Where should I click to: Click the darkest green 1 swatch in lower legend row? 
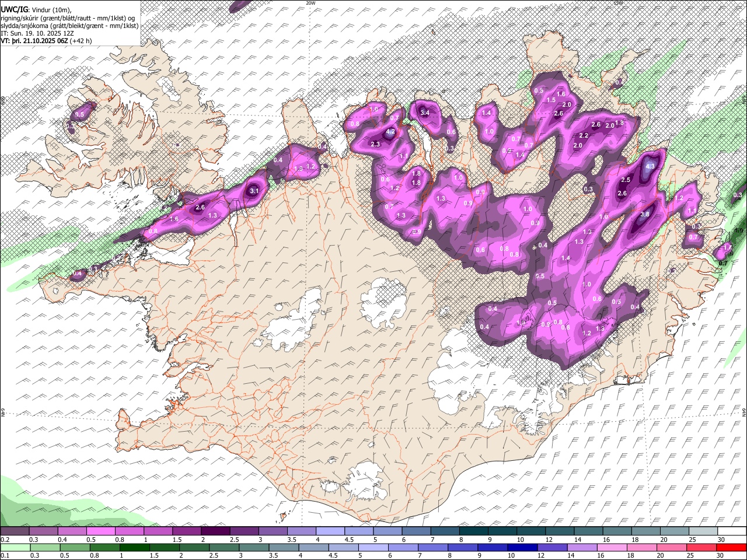click(135, 547)
